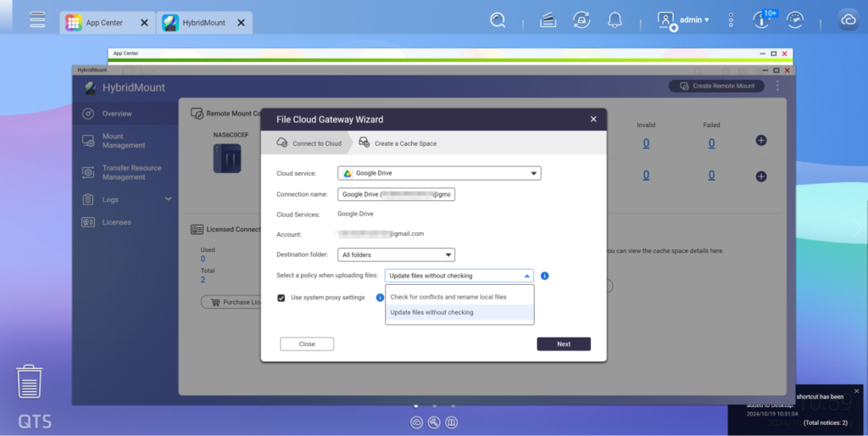Click the background tasks sync icon
The height and width of the screenshot is (436, 868).
(581, 20)
